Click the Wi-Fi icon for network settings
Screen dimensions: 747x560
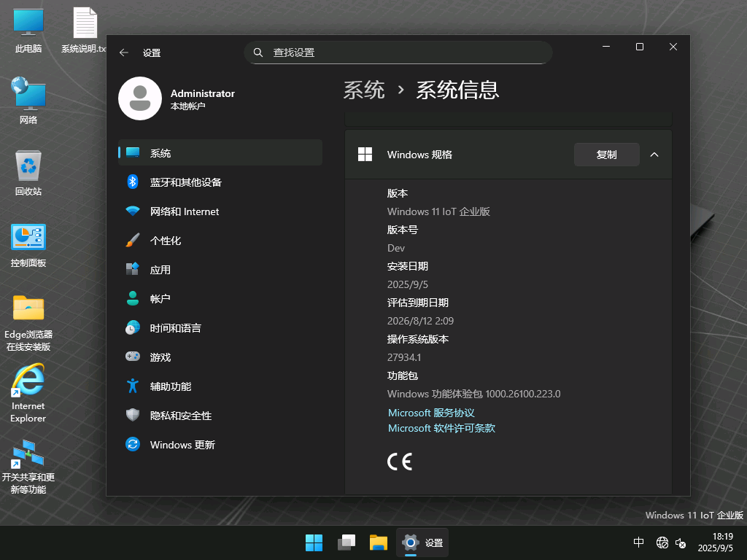[133, 211]
